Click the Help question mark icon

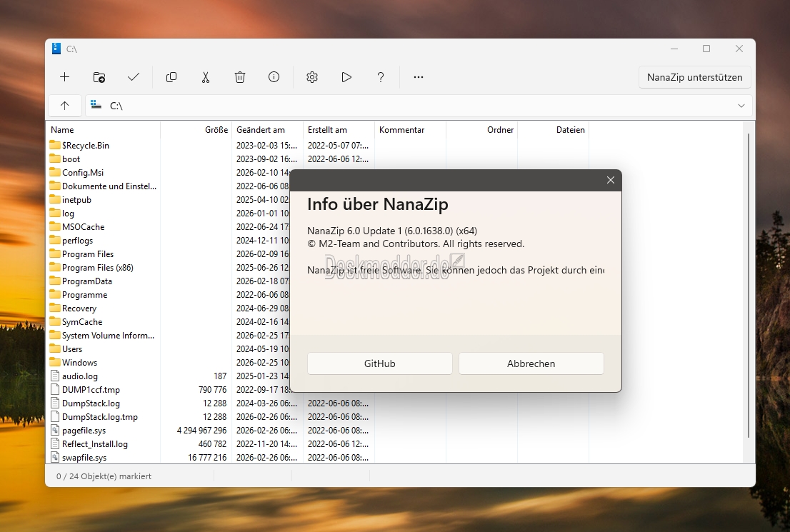(381, 77)
